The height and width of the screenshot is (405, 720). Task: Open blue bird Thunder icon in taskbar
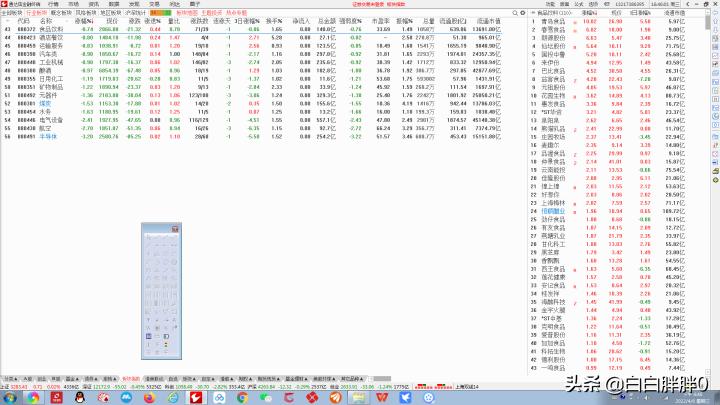coord(405,397)
